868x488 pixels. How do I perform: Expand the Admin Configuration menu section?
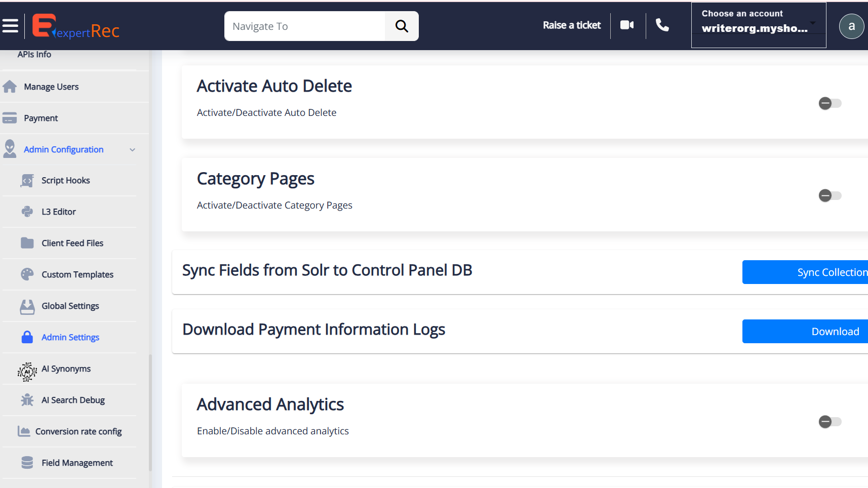(x=64, y=150)
